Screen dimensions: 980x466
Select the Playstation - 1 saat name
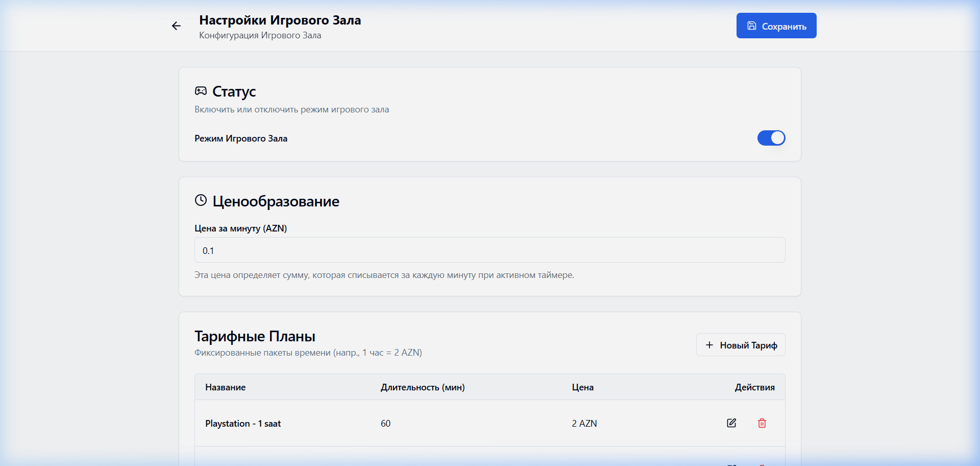(x=243, y=423)
